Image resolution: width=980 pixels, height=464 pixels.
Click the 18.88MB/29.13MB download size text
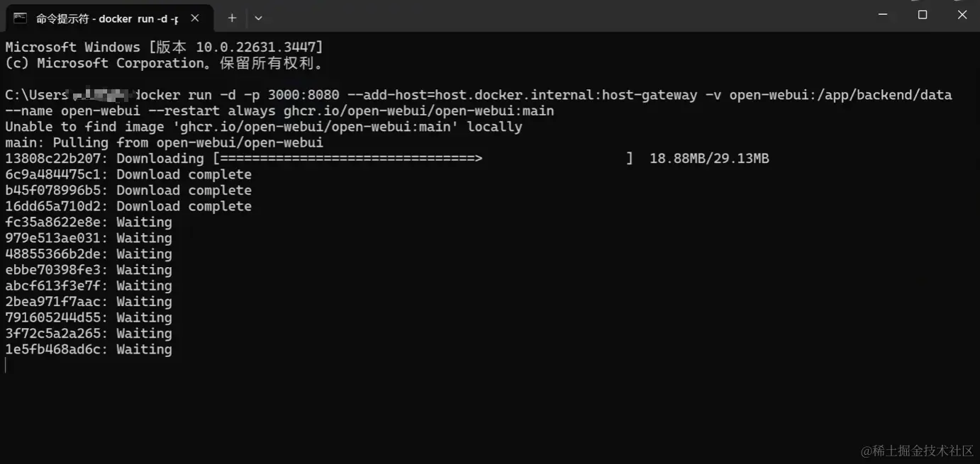click(x=709, y=159)
